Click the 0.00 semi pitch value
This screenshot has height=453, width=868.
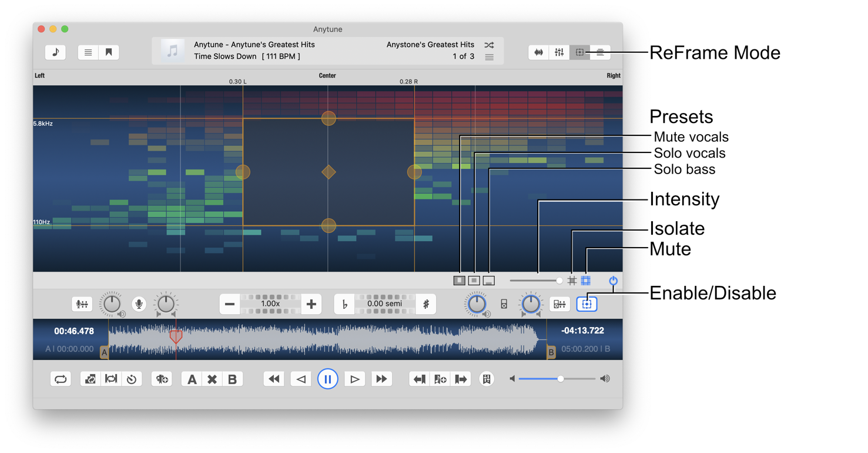tap(385, 304)
